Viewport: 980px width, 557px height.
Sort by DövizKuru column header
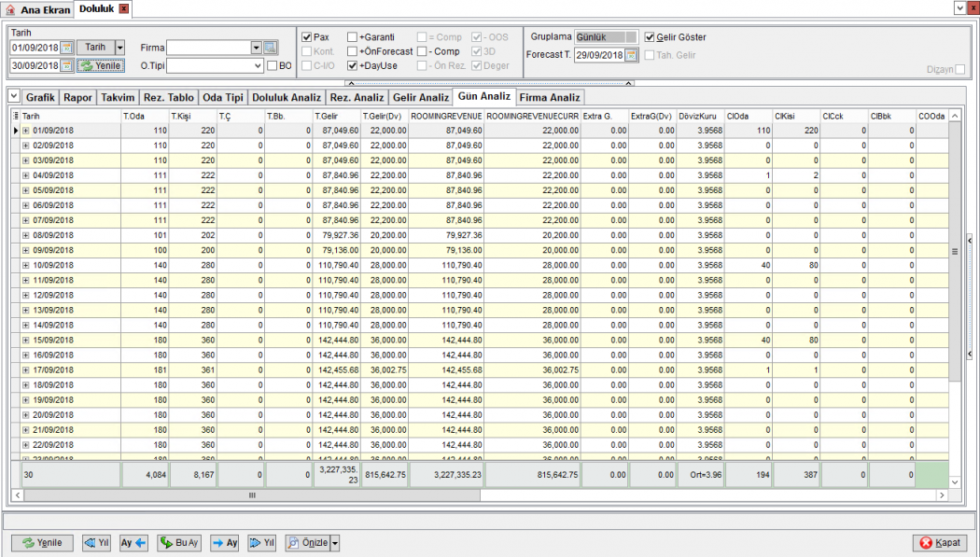tap(701, 116)
